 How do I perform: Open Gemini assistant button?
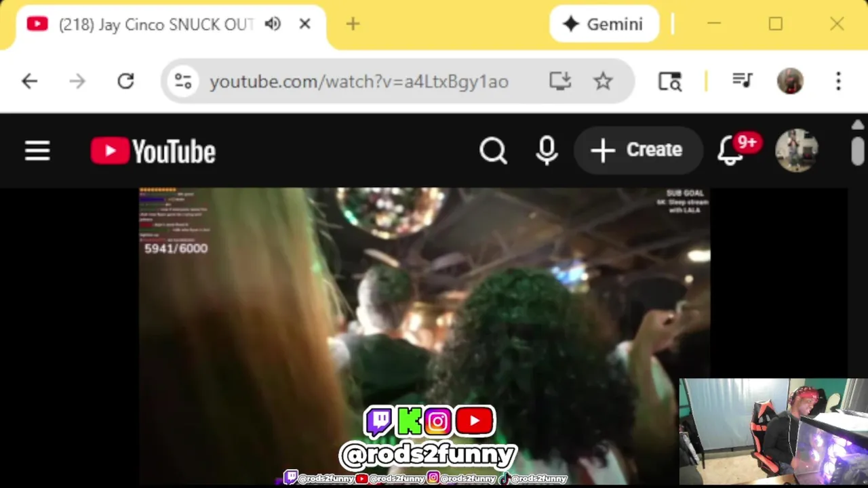604,24
